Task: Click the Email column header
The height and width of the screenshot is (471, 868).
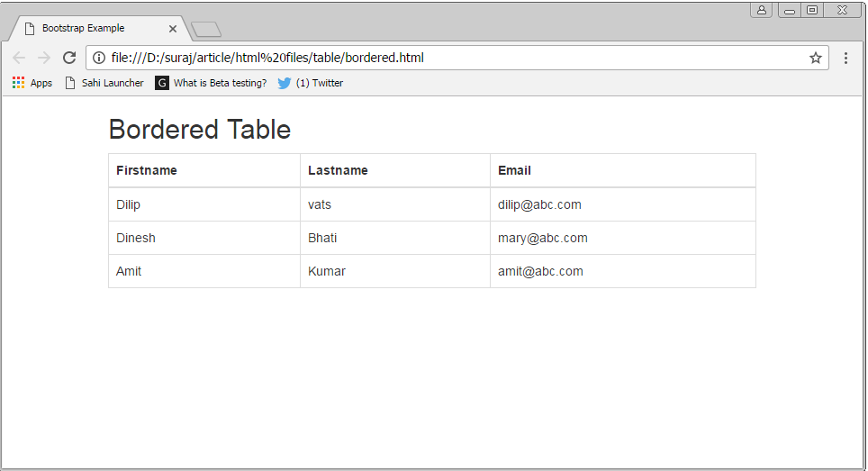Action: [514, 170]
